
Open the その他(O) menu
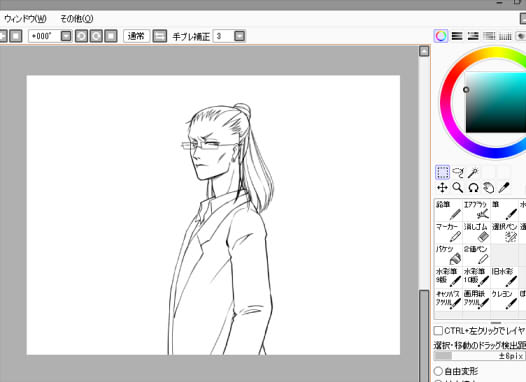click(x=76, y=18)
